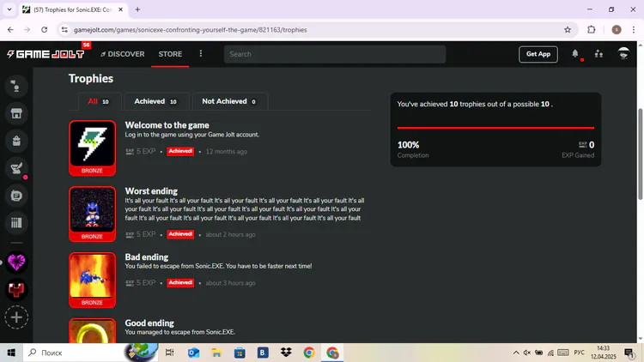Open the Windows notification center

click(629, 353)
